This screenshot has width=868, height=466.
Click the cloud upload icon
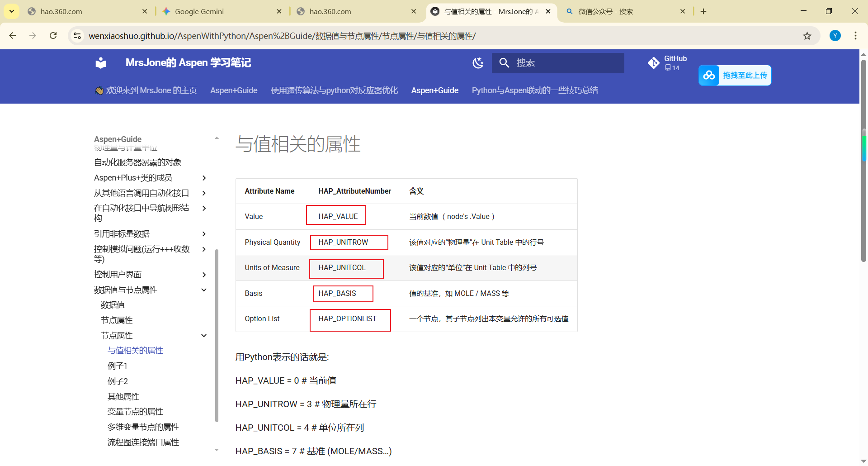[x=709, y=76]
